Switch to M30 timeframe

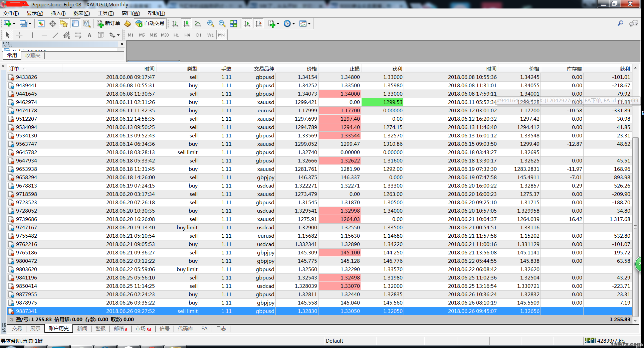pyautogui.click(x=165, y=35)
